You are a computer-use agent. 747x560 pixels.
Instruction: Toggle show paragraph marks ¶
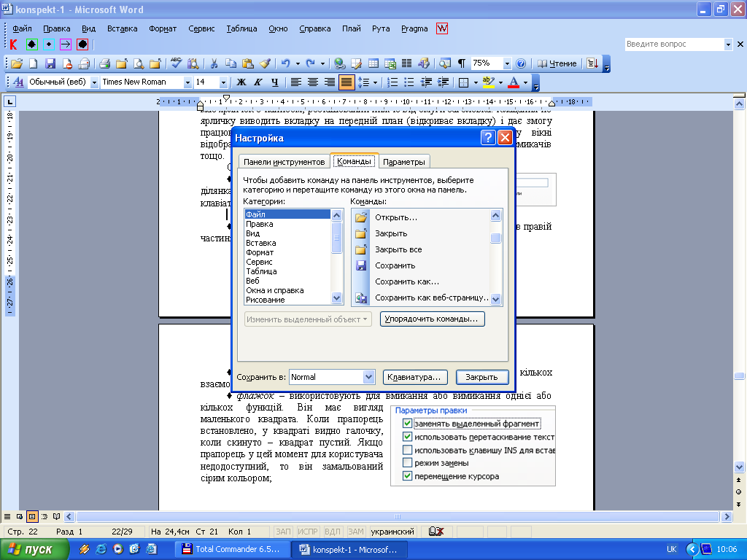click(461, 63)
